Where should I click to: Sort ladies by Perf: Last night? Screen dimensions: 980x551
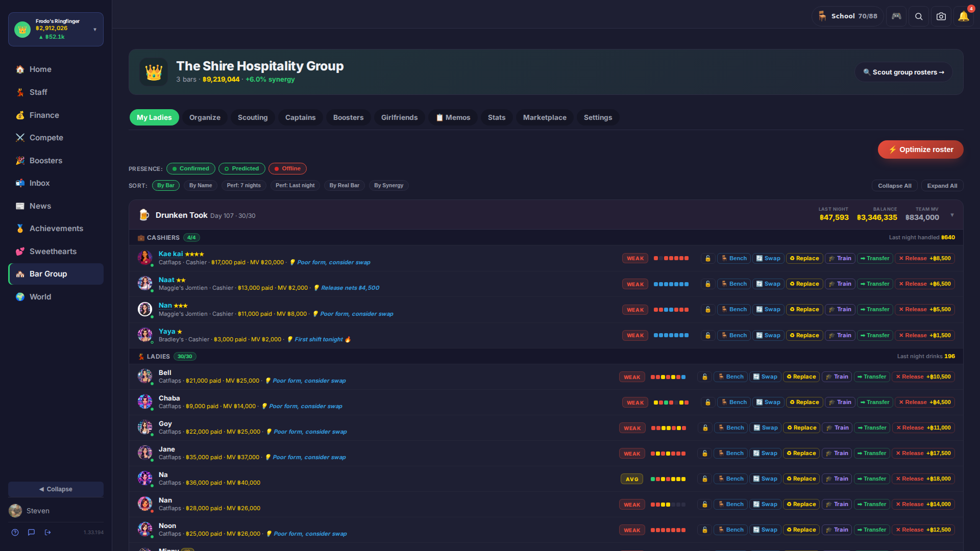295,185
